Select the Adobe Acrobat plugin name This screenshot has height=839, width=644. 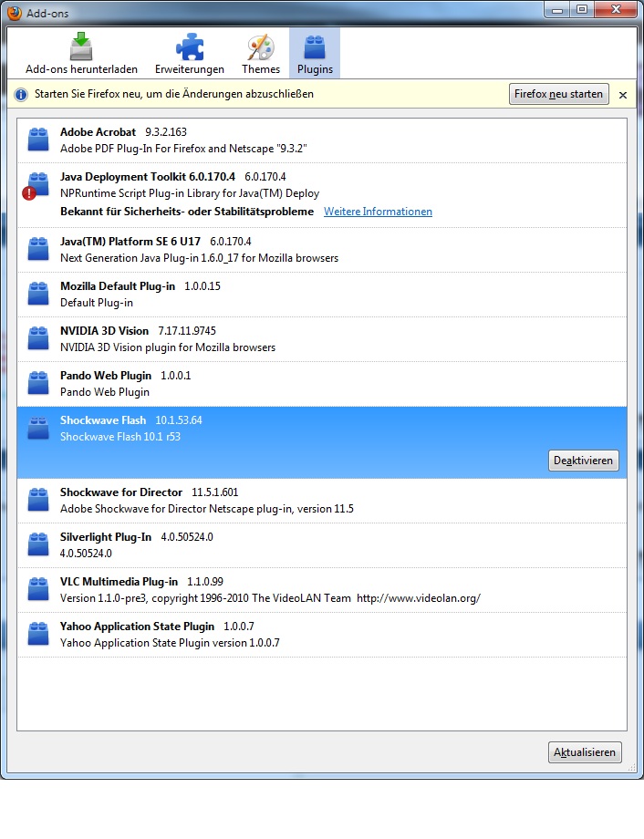tap(98, 132)
